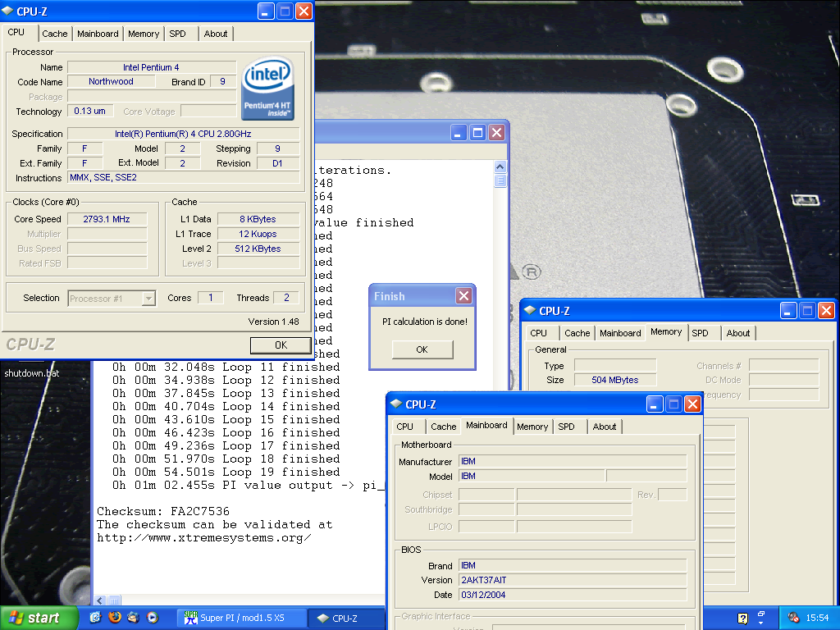Minimize the Mainboard CPU-Z window

point(654,404)
